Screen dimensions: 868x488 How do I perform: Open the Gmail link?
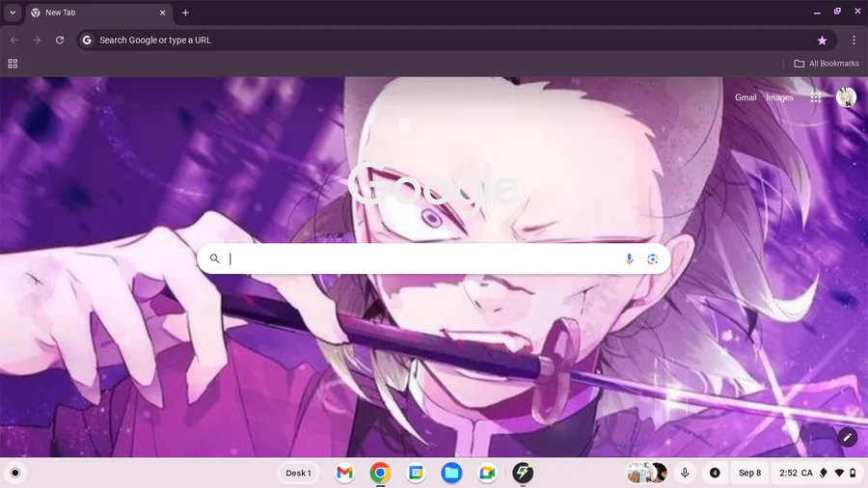pos(746,97)
